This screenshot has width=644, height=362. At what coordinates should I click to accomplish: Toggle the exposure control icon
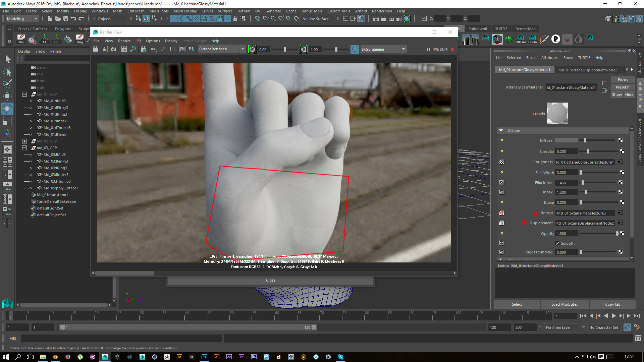(252, 49)
